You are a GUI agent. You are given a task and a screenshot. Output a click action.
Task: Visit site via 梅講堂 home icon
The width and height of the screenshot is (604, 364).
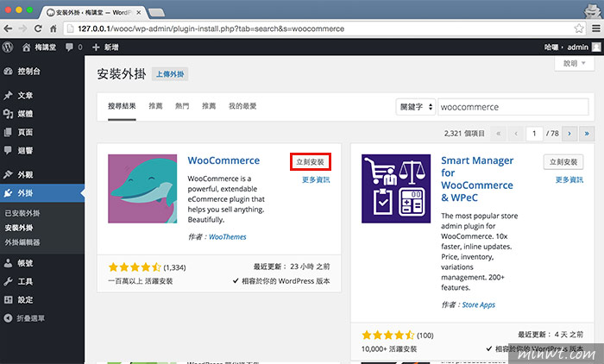[x=40, y=47]
